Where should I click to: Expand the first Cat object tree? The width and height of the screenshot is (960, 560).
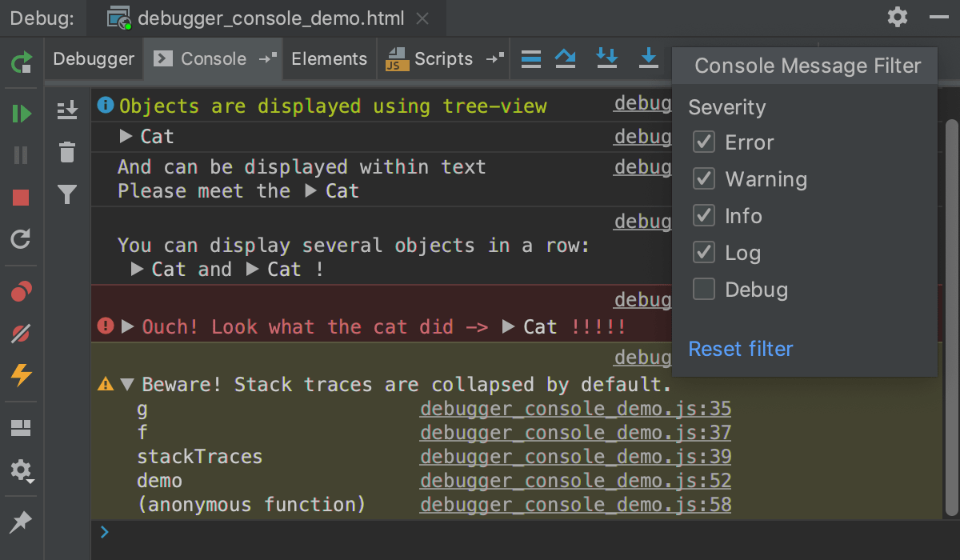126,137
